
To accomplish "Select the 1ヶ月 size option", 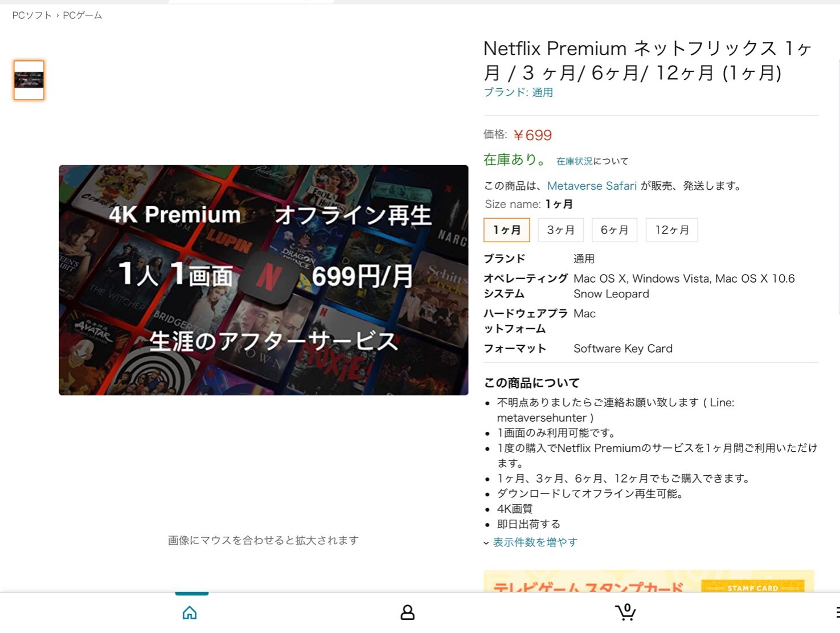I will click(507, 230).
